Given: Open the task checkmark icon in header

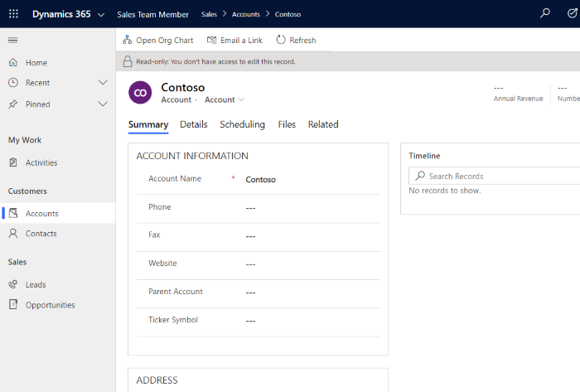Looking at the screenshot, I should (x=572, y=14).
